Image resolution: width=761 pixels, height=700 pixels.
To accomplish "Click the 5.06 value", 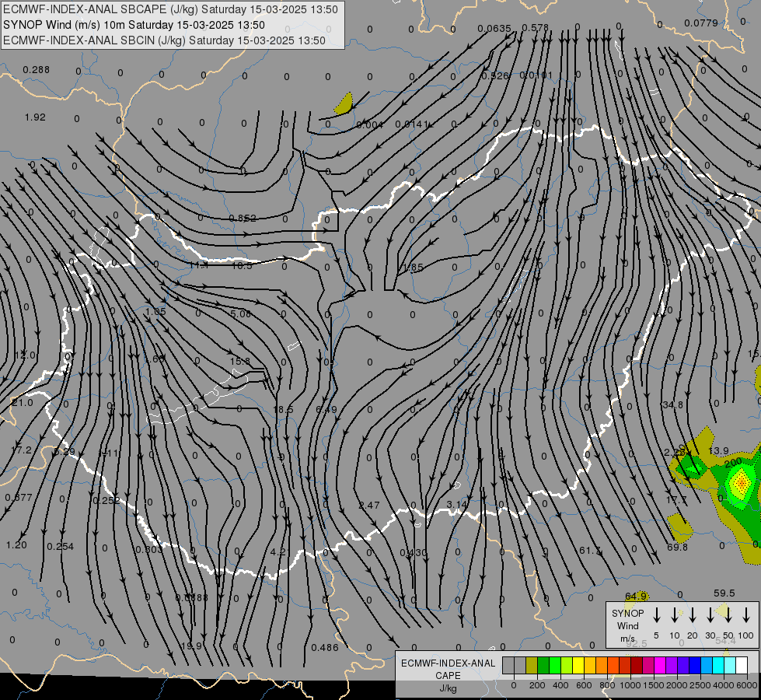I will click(241, 313).
